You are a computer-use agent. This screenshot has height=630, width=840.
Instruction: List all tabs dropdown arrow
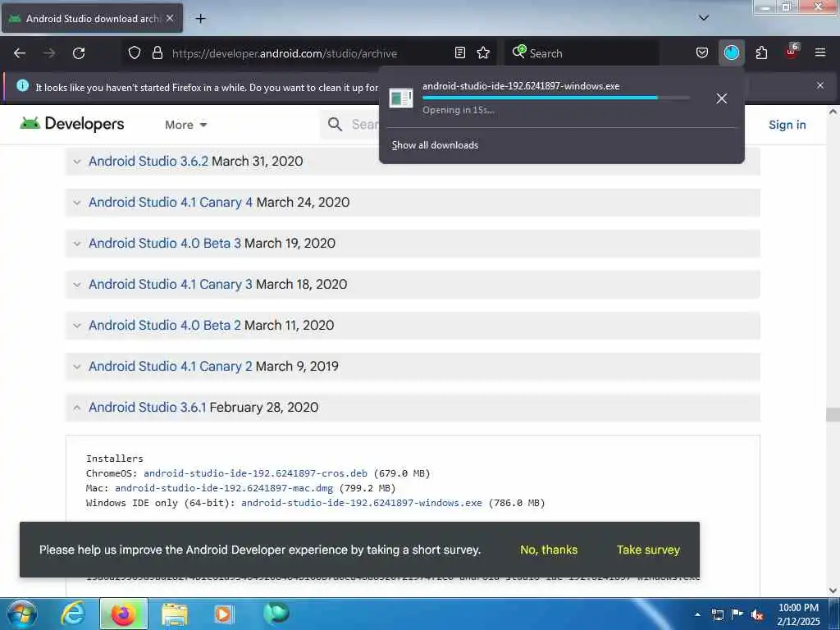pyautogui.click(x=704, y=18)
